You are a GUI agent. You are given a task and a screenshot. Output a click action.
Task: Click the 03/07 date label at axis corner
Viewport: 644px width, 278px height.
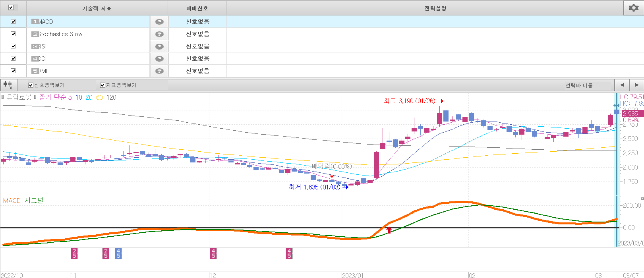point(630,275)
